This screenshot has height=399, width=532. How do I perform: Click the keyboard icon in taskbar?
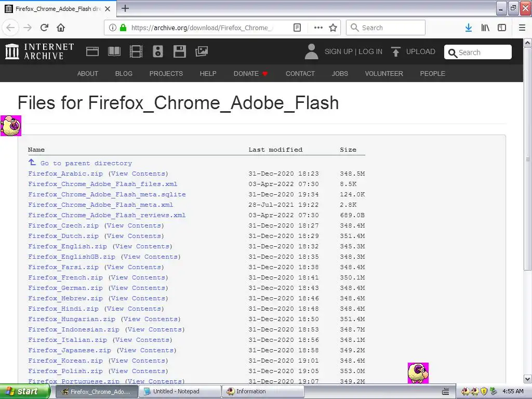click(x=445, y=392)
